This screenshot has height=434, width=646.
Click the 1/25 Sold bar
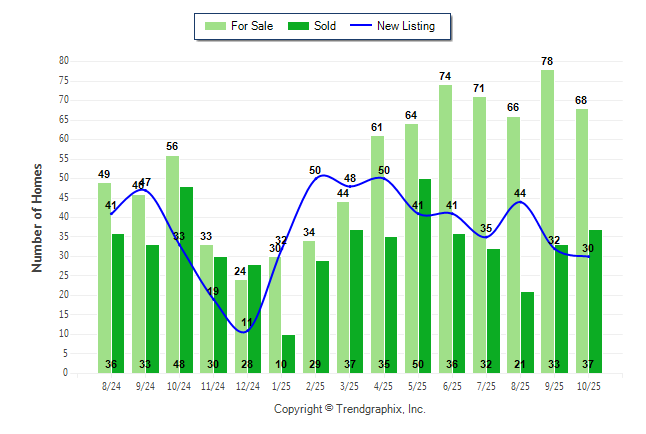[x=289, y=353]
